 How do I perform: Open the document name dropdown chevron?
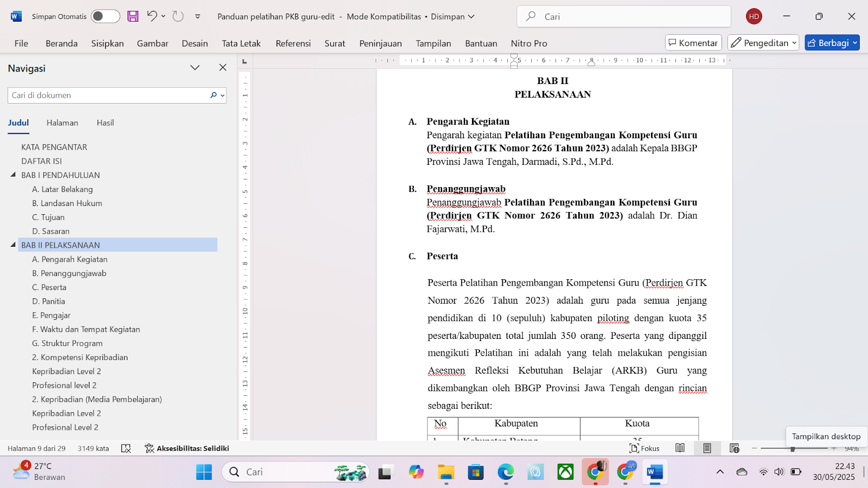tap(471, 16)
